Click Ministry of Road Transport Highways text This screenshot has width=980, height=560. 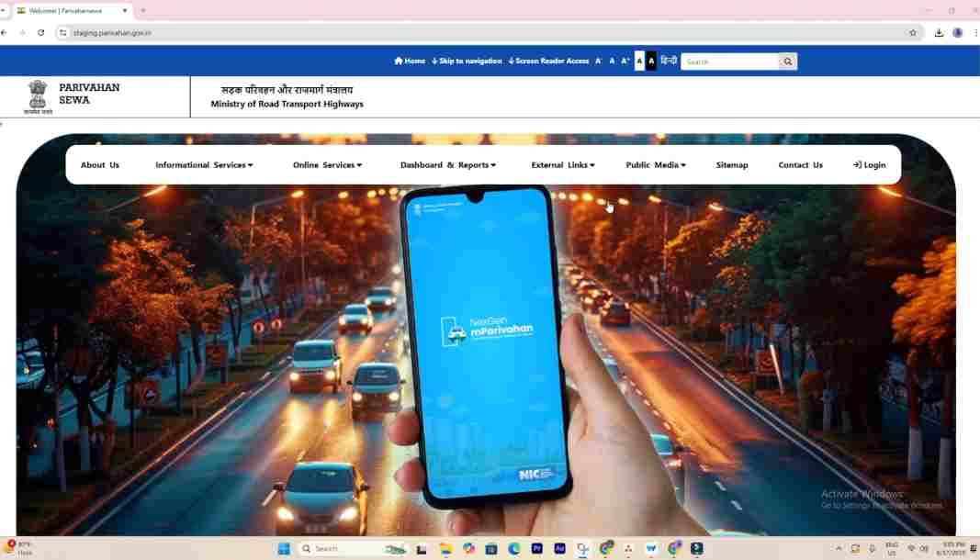click(287, 105)
